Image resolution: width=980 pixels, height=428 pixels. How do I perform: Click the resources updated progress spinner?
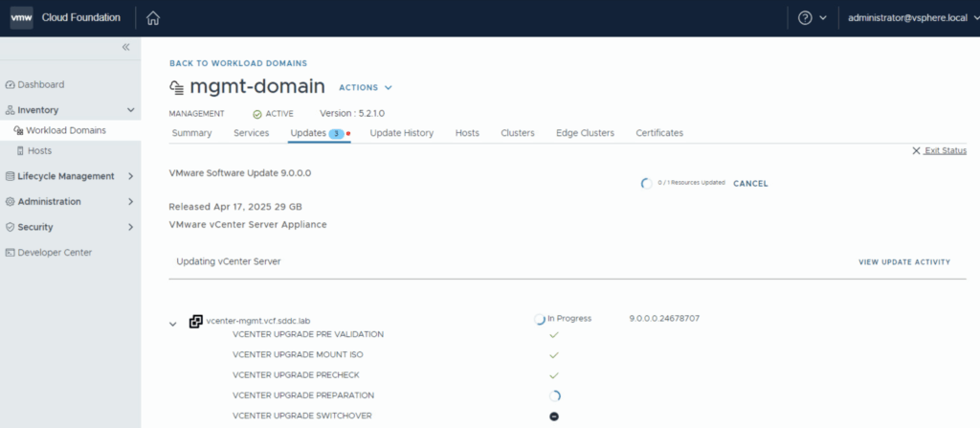tap(646, 183)
